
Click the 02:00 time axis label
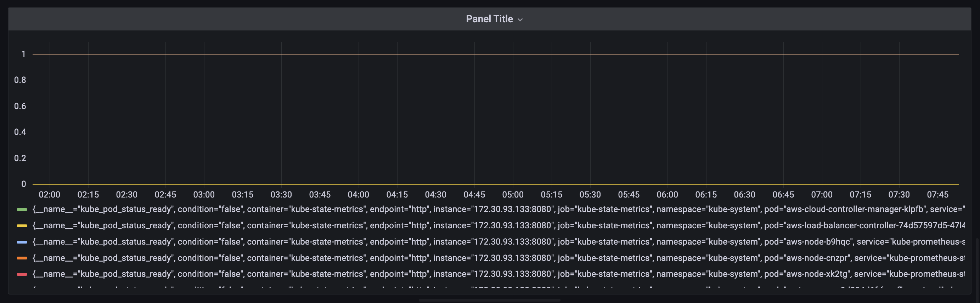point(50,195)
